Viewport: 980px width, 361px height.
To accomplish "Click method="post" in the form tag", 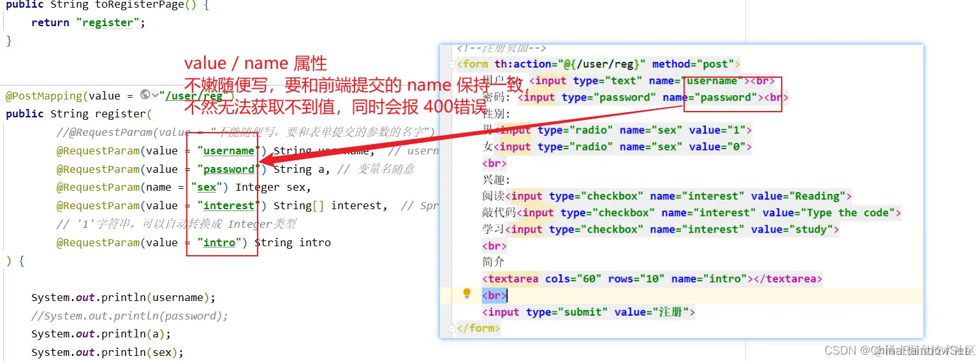I will [x=693, y=64].
